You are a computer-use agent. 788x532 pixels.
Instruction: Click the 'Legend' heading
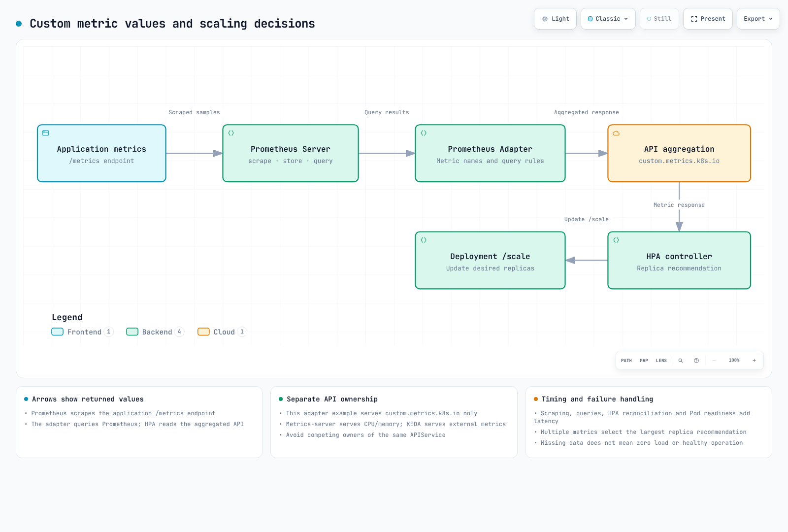point(67,317)
